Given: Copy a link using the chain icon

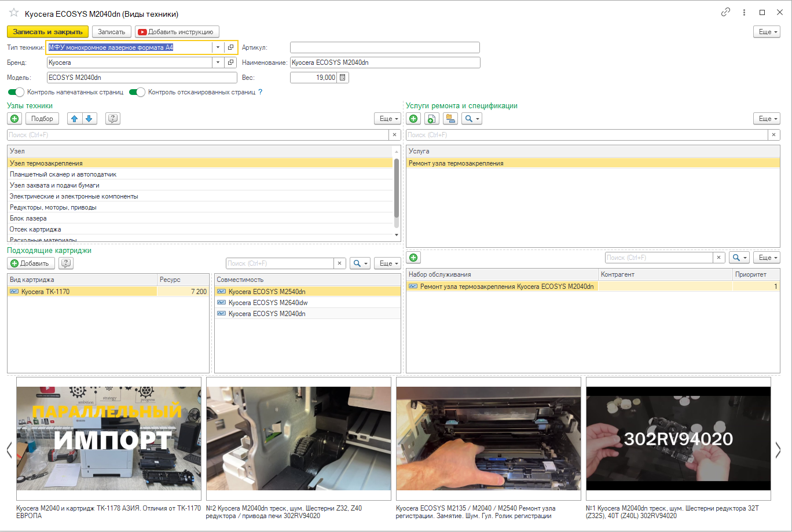Looking at the screenshot, I should pos(725,12).
